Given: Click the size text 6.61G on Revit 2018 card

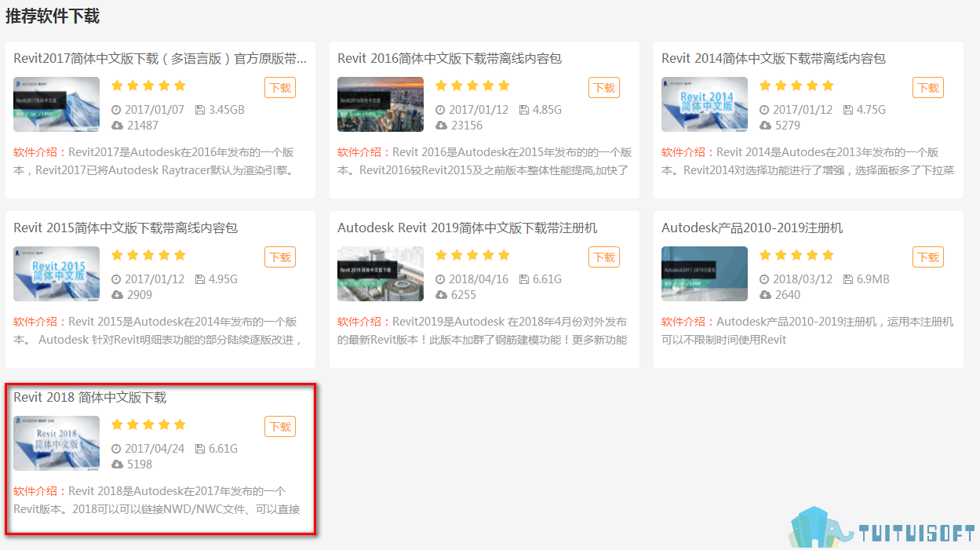Looking at the screenshot, I should coord(223,449).
